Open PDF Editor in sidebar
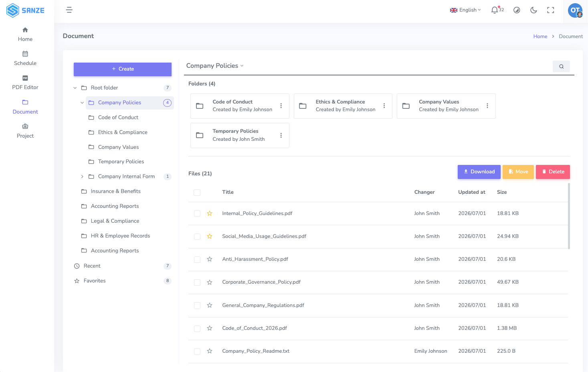The height and width of the screenshot is (372, 588). point(25,83)
